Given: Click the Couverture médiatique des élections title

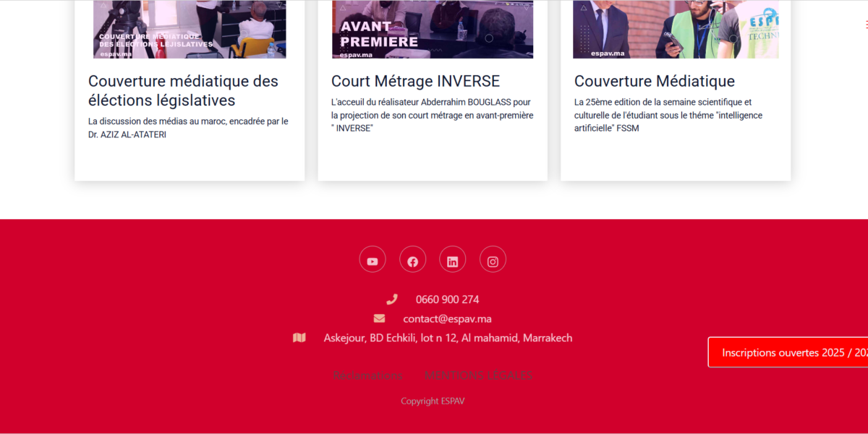Looking at the screenshot, I should point(183,90).
